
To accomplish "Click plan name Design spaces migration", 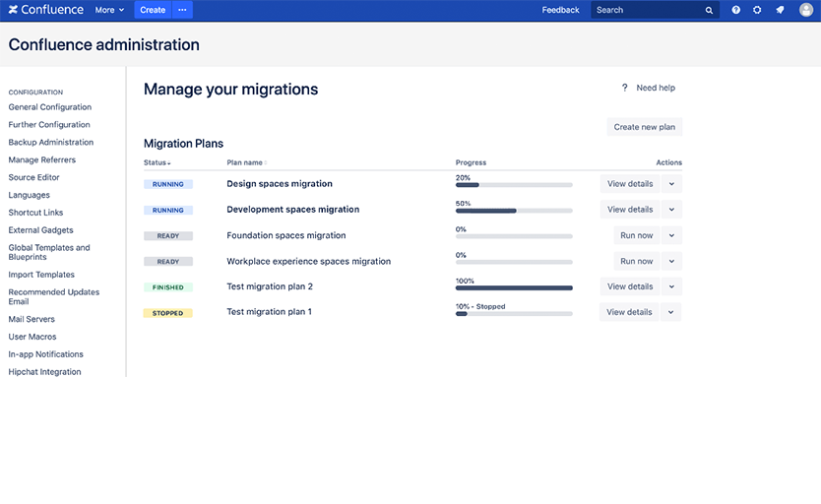I will 280,184.
